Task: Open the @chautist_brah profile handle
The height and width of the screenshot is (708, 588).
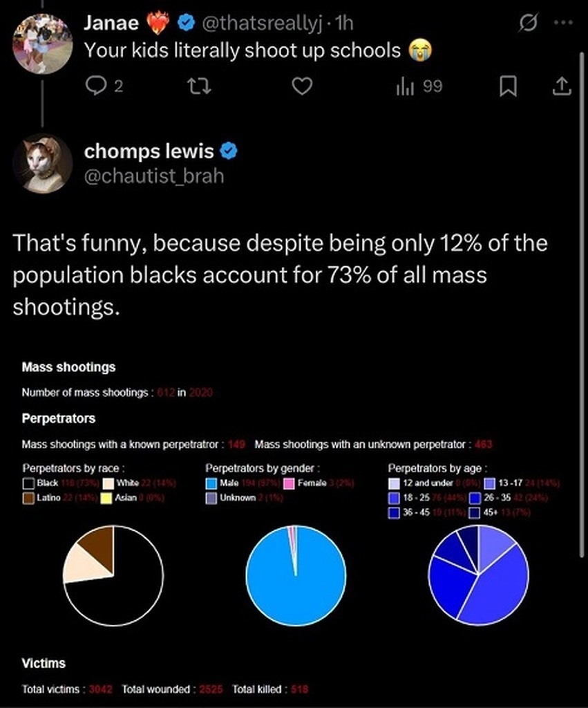Action: click(153, 176)
